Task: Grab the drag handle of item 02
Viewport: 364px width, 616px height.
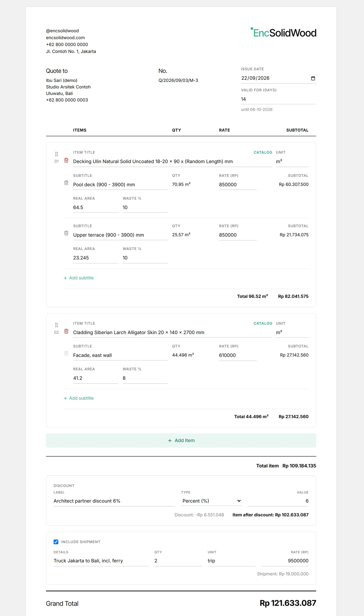Action: pyautogui.click(x=56, y=325)
